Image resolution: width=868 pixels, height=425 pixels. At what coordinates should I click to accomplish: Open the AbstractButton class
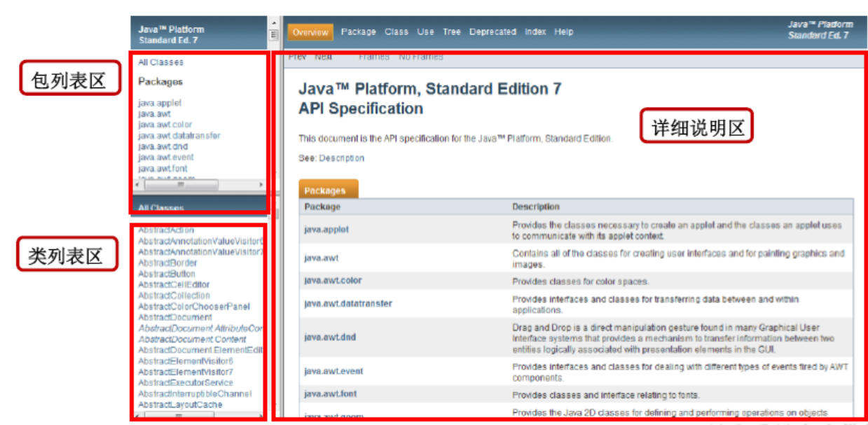(167, 274)
